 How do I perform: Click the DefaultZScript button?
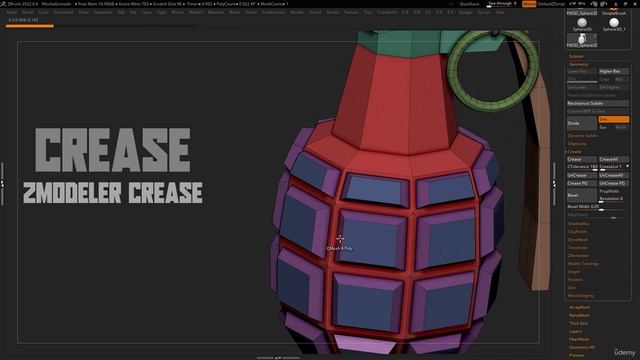click(x=551, y=4)
